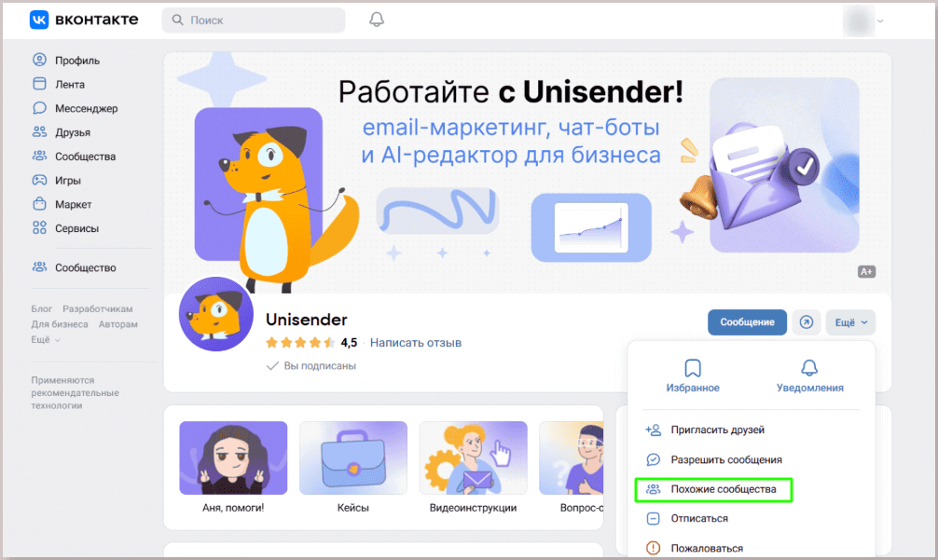Click the Сервисы grid icon
The image size is (938, 560).
pos(39,227)
